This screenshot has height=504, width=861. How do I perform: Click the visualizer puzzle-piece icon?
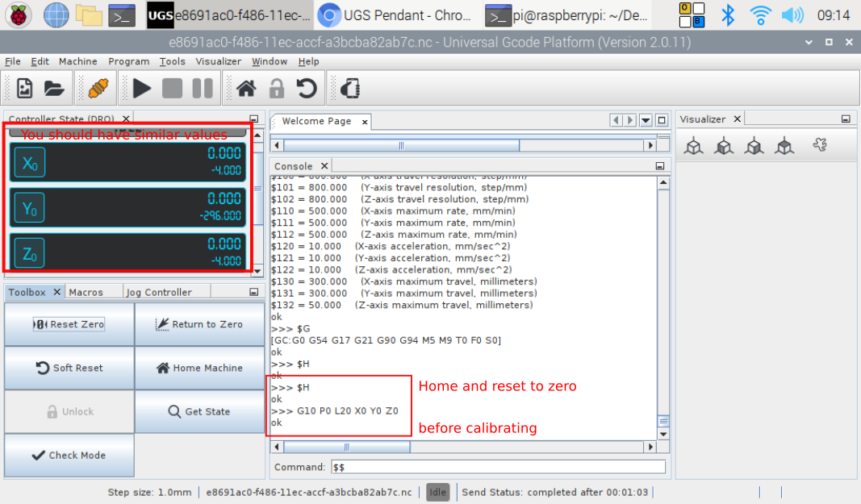pyautogui.click(x=820, y=145)
